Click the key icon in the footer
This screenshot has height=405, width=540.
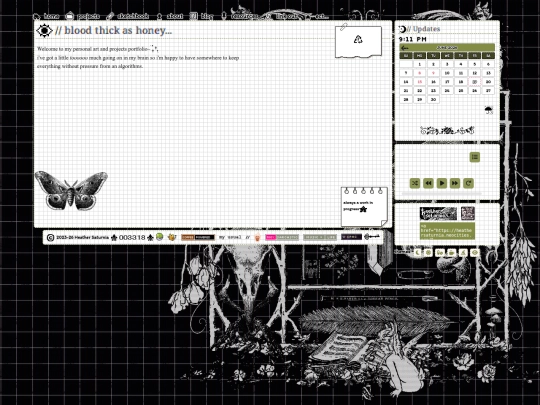372,237
